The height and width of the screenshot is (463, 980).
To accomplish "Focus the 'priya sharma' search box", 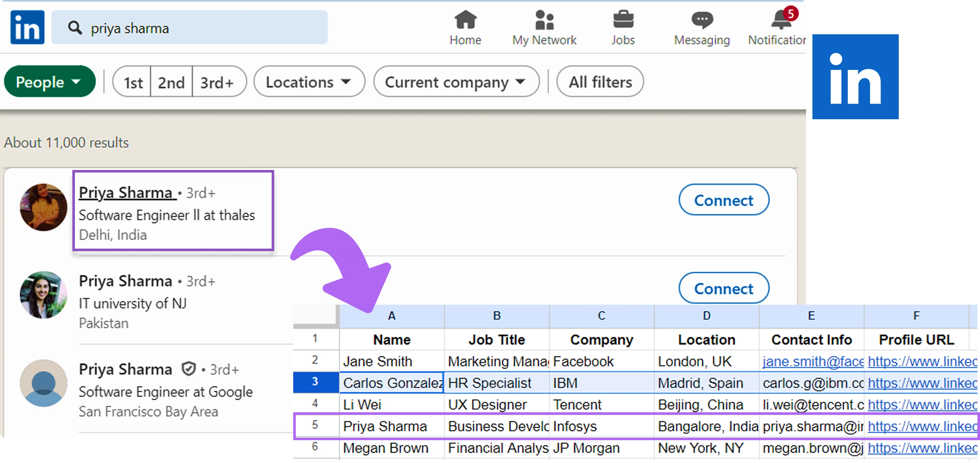I will coord(189,27).
